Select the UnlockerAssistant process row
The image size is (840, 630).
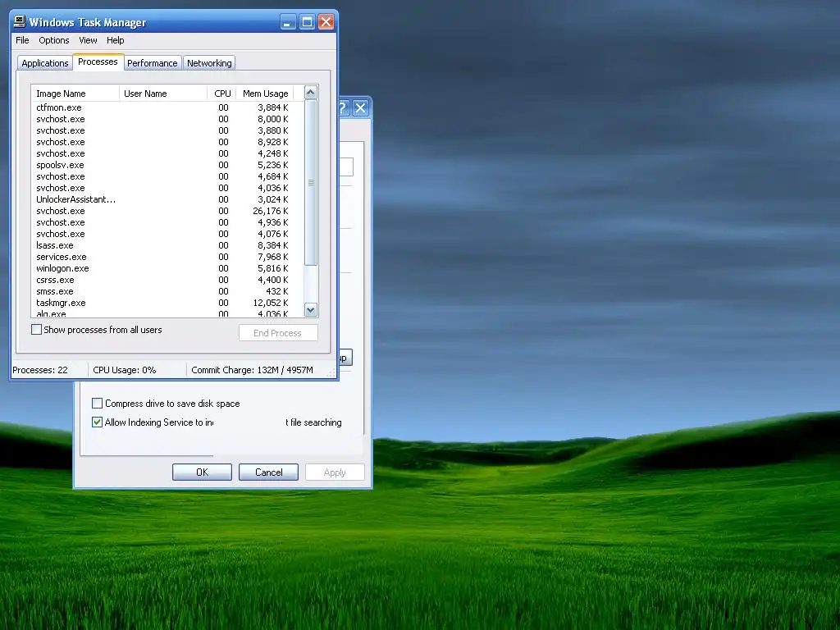point(167,199)
